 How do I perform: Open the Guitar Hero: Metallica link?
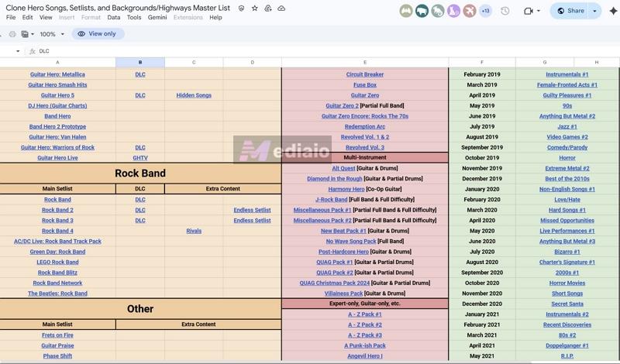(x=57, y=74)
